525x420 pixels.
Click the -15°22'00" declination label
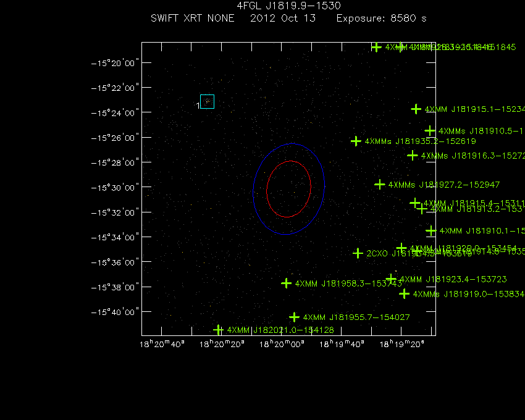click(x=115, y=88)
